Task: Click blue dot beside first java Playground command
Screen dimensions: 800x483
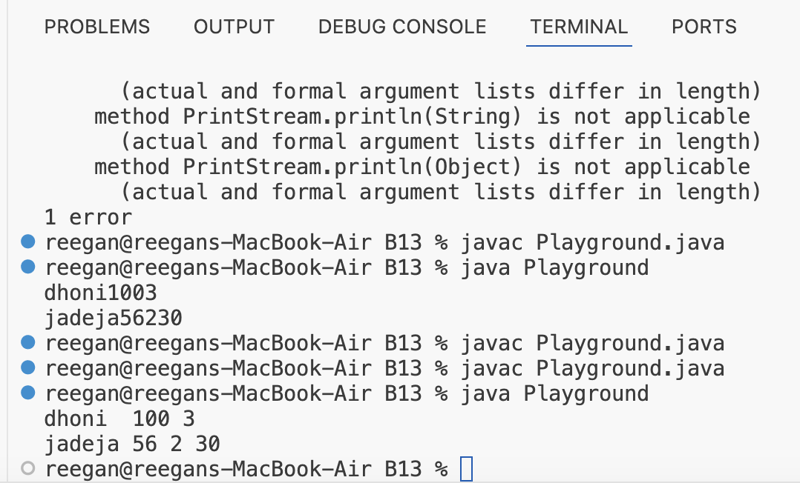Action: point(28,267)
